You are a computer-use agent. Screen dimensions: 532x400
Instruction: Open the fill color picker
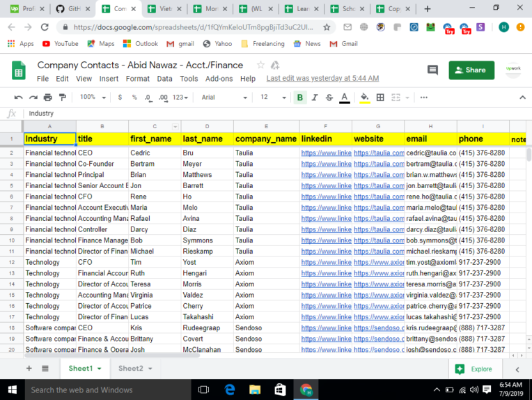point(364,98)
